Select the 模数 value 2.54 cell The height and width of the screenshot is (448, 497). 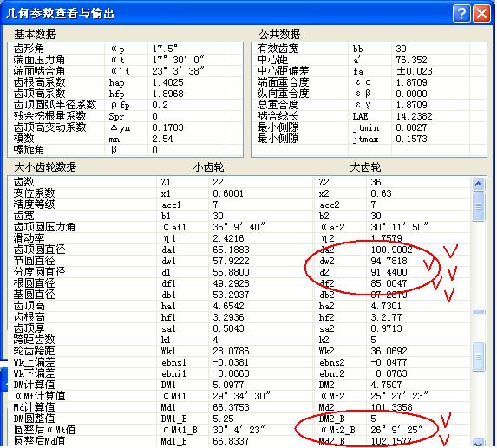click(x=186, y=139)
